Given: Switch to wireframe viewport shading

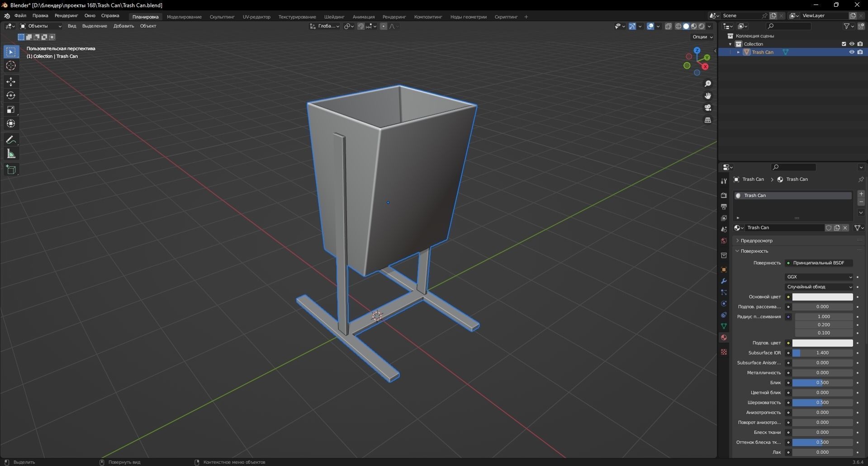Looking at the screenshot, I should coord(678,26).
